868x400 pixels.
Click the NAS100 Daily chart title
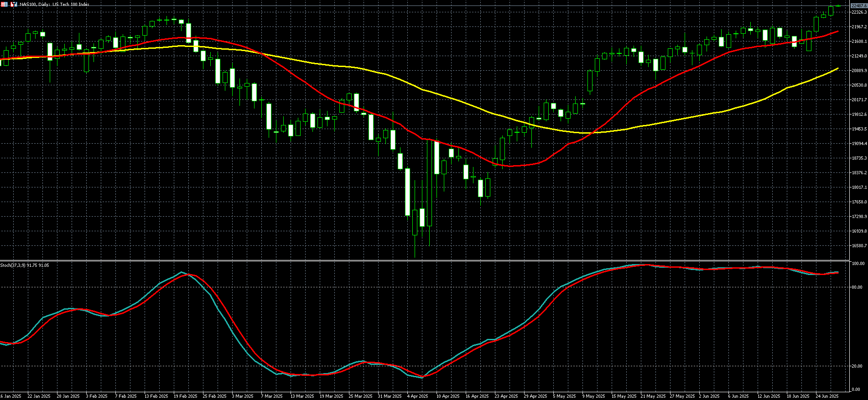coord(55,4)
